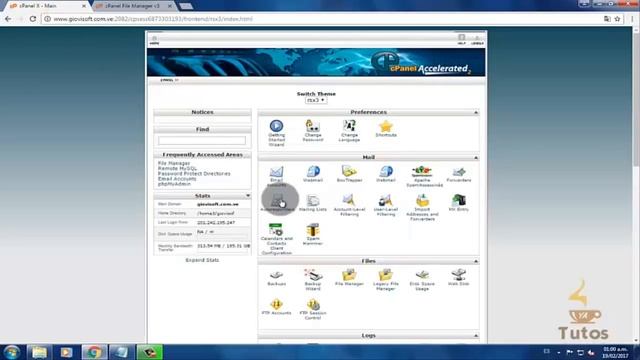
Task: Click into the Find search field
Action: pos(202,140)
